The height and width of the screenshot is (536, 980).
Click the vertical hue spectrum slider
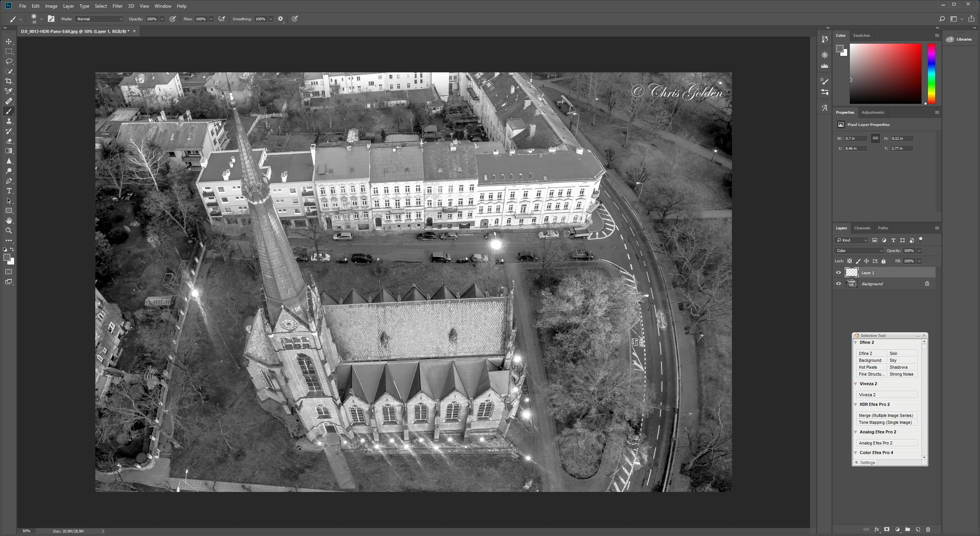tap(931, 73)
